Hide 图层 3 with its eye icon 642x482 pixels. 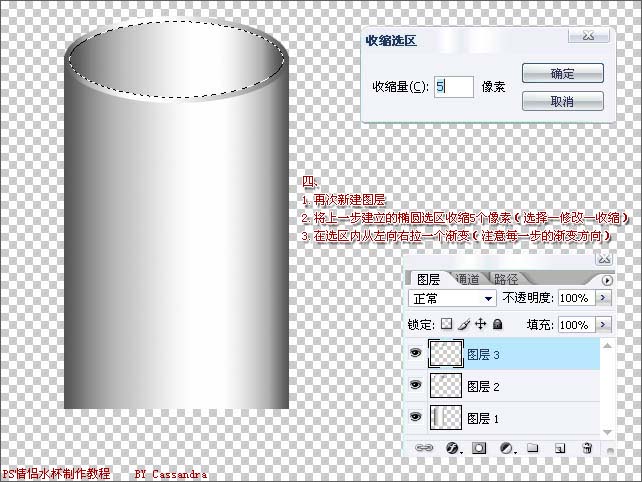pos(416,353)
